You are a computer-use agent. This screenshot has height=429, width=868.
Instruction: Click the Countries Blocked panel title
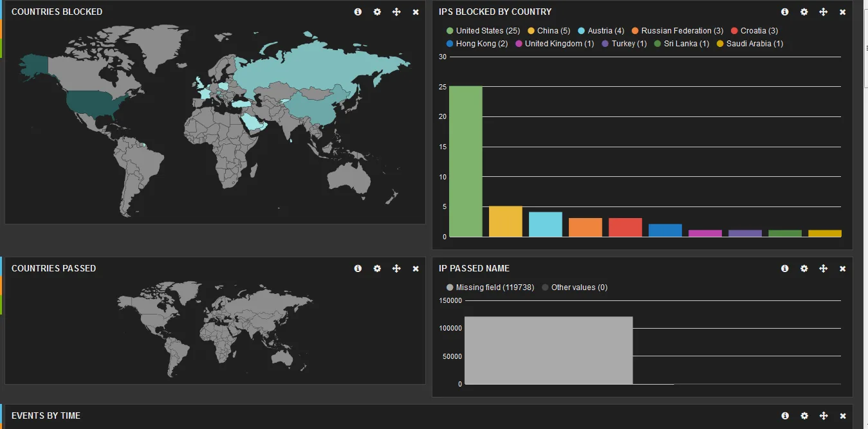coord(57,12)
